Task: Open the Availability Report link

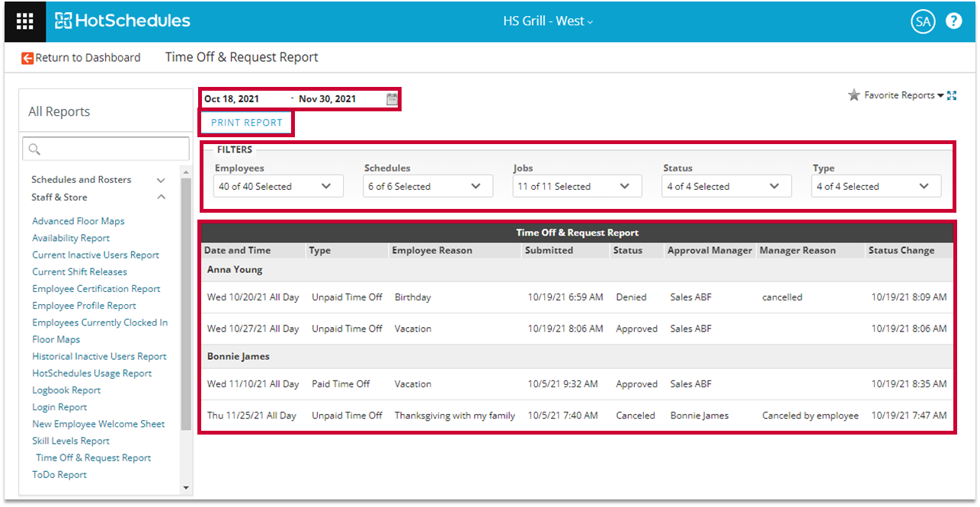Action: pyautogui.click(x=71, y=238)
